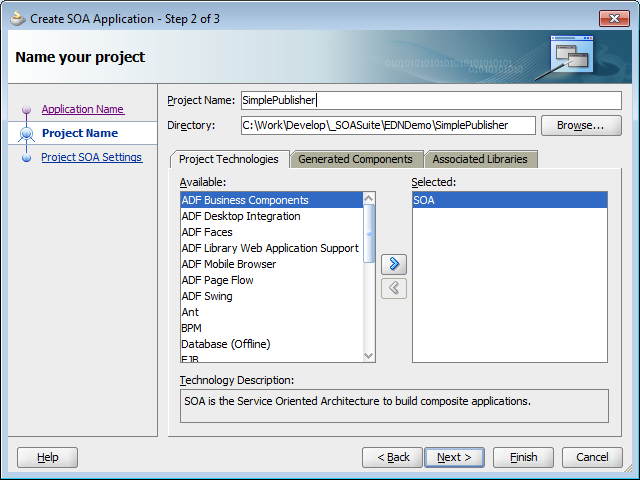Open the Associated Libraries tab
This screenshot has height=480, width=640.
click(x=479, y=159)
